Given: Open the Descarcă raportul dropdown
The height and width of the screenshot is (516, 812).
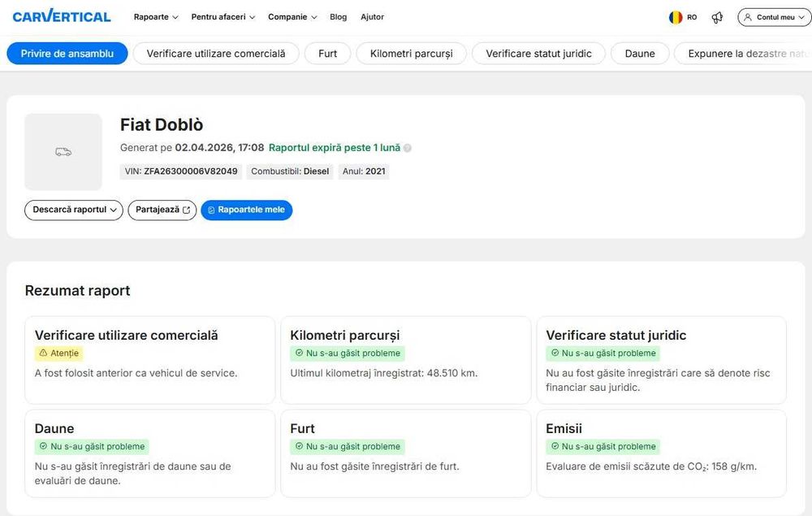Looking at the screenshot, I should 74,210.
